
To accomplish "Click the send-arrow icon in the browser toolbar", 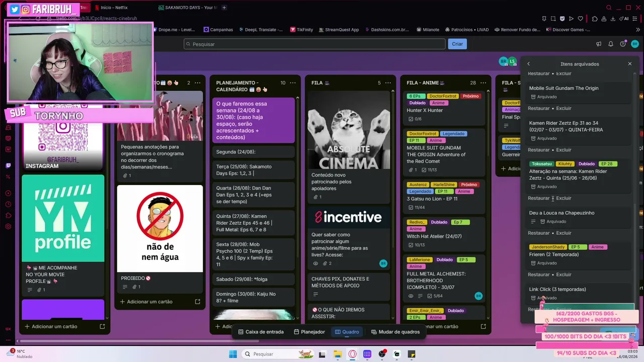I will tap(571, 19).
